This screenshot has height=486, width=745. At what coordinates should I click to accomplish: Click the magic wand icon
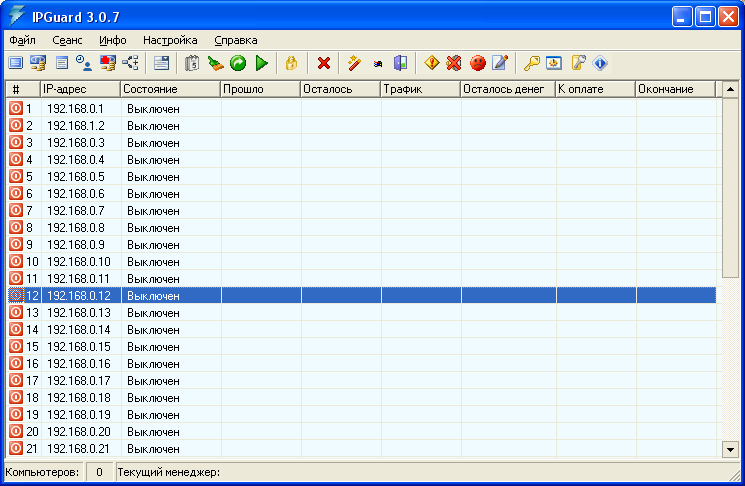pos(354,63)
